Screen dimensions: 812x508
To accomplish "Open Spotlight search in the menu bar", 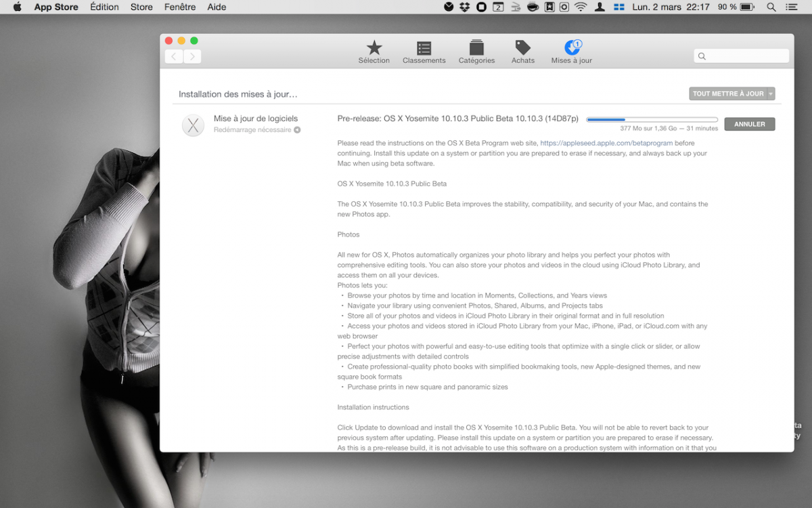I will point(771,7).
